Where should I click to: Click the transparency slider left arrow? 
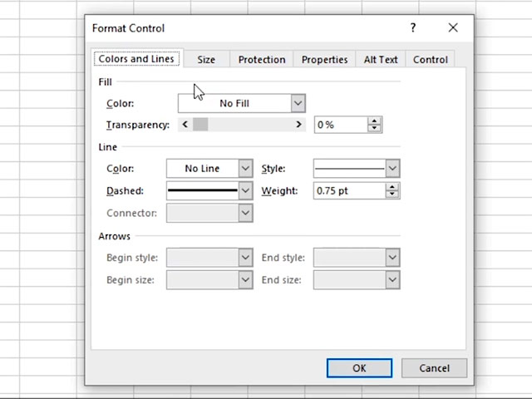[185, 125]
